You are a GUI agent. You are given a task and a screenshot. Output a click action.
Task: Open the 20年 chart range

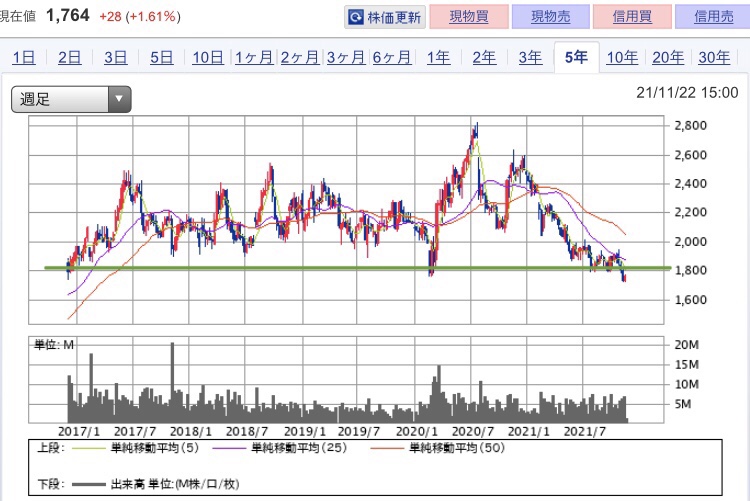point(668,57)
